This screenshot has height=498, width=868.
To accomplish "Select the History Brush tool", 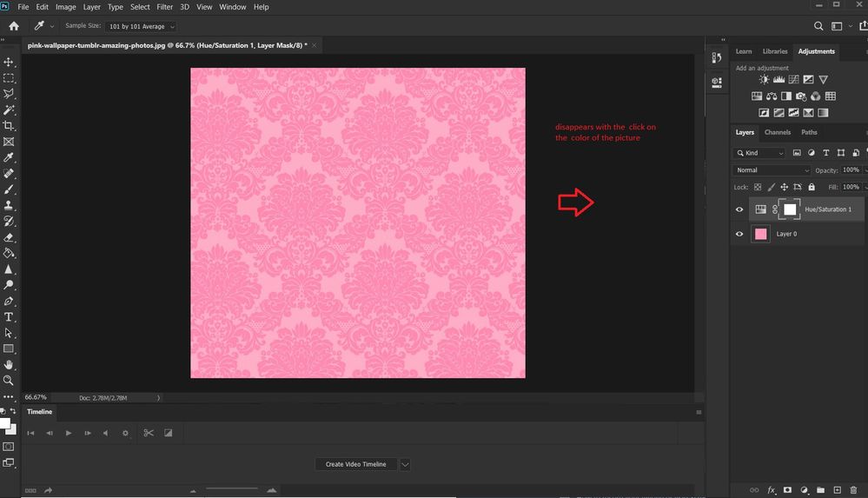I will pos(9,222).
